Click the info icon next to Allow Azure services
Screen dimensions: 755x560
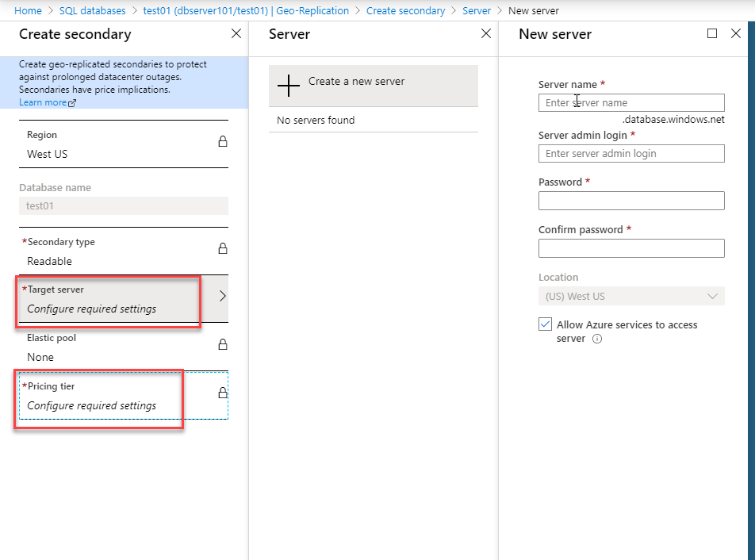pos(597,339)
